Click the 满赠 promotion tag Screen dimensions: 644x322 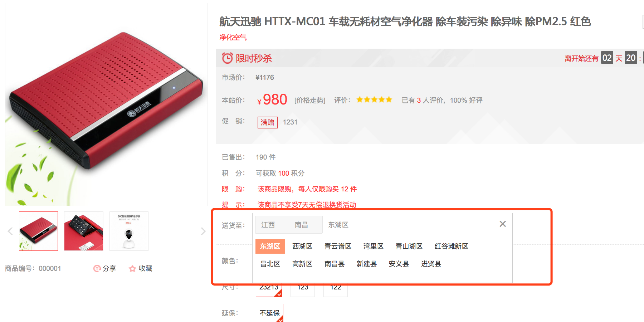[x=268, y=122]
